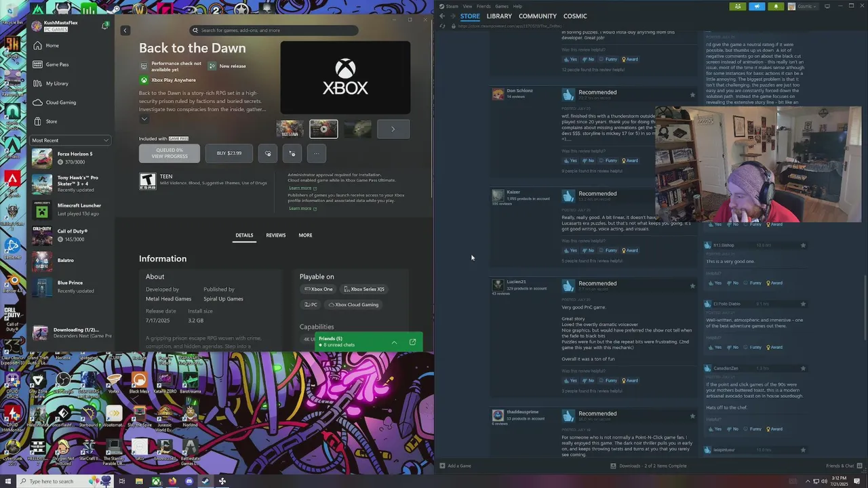The image size is (868, 488).
Task: Open the Most Recent sort dropdown
Action: 70,140
